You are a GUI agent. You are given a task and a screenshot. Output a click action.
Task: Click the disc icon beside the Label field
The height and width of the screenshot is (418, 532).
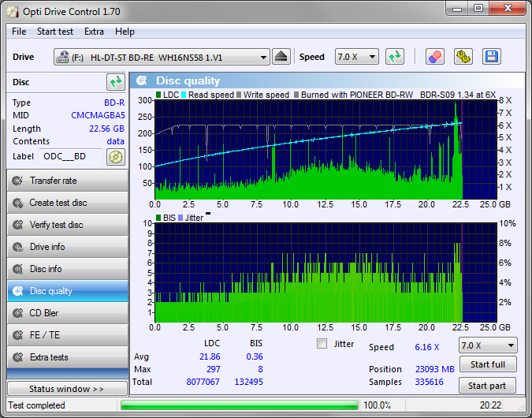point(116,156)
